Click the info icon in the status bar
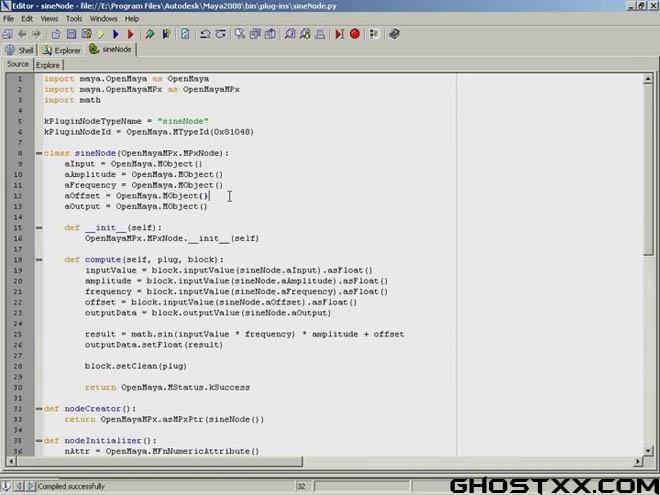This screenshot has width=660, height=495. tap(5, 486)
